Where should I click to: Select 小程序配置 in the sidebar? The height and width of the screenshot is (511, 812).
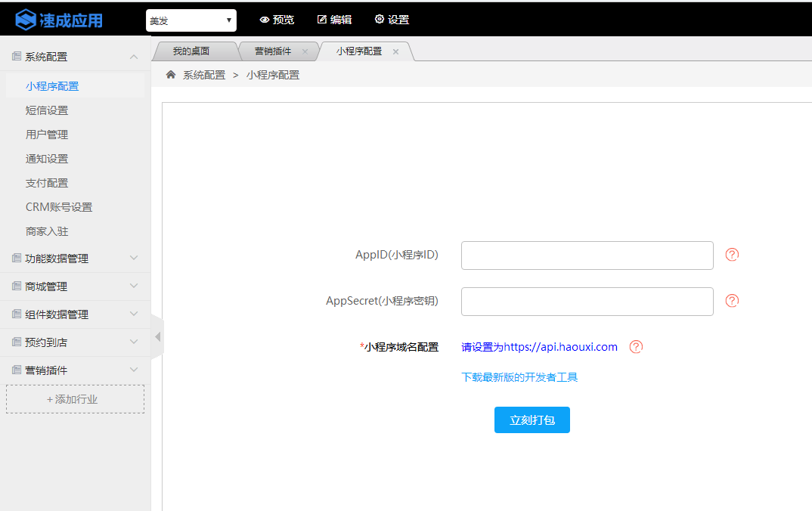click(52, 86)
